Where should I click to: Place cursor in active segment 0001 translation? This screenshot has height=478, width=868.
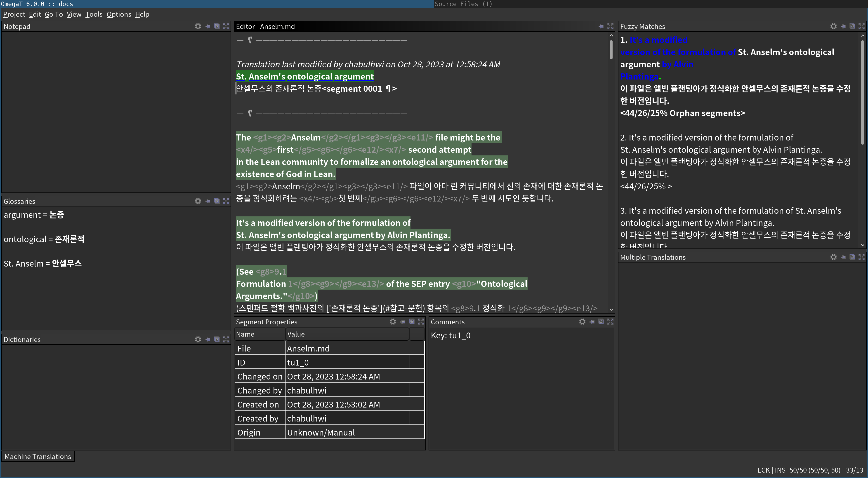tap(278, 89)
